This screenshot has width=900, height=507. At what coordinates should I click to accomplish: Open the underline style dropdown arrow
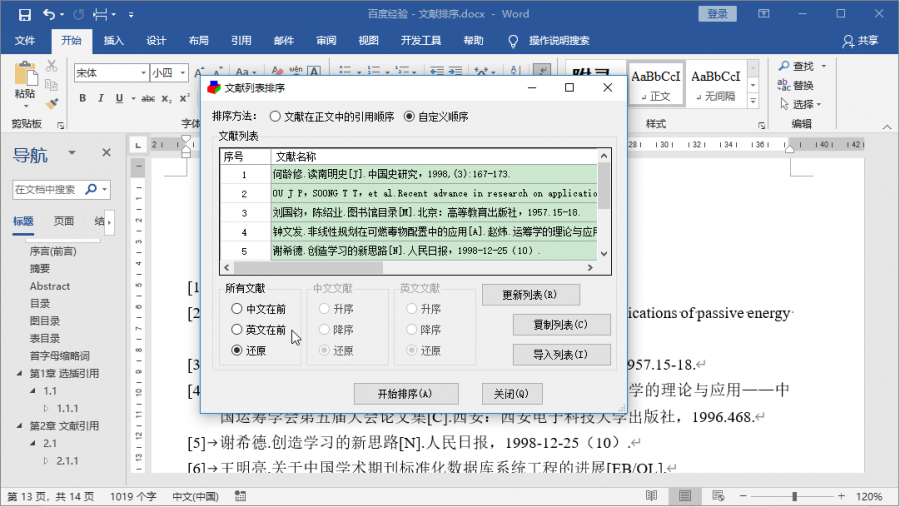(x=133, y=98)
